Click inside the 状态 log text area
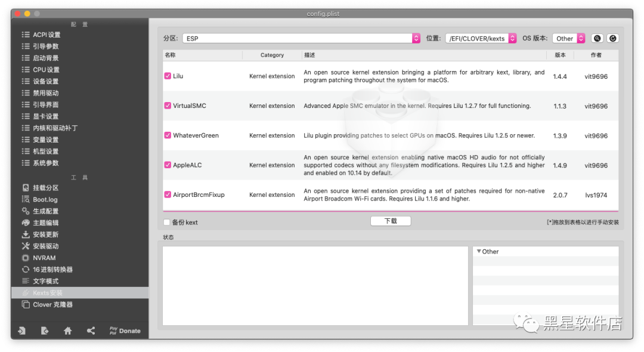 pos(315,285)
